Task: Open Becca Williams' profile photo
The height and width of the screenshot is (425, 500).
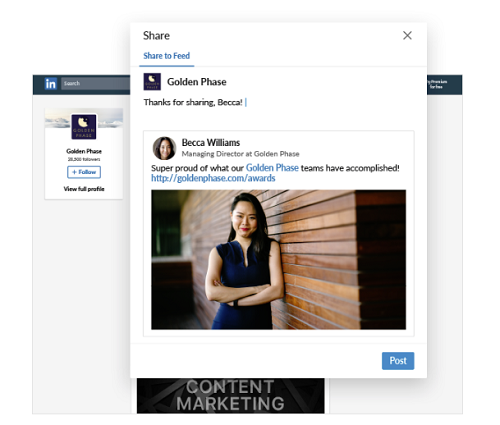Action: click(164, 148)
